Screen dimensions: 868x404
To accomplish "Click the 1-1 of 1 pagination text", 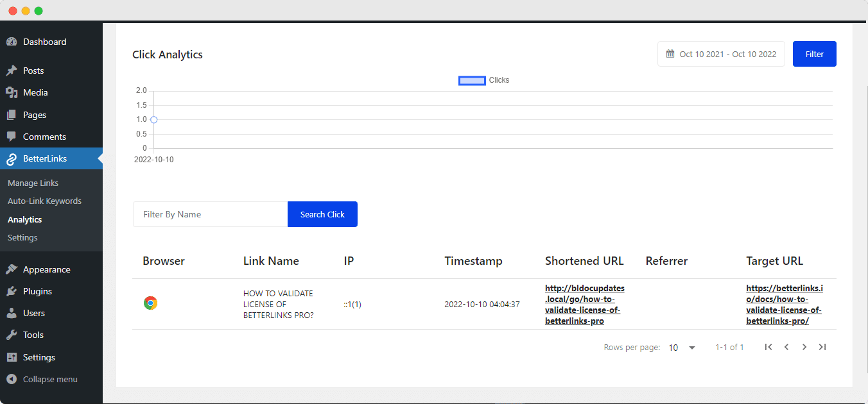I will [729, 347].
